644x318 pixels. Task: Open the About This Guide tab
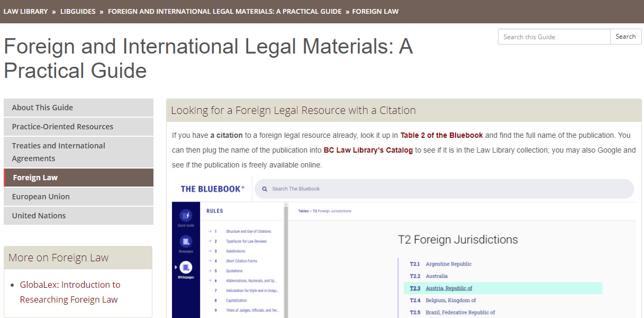coord(78,108)
